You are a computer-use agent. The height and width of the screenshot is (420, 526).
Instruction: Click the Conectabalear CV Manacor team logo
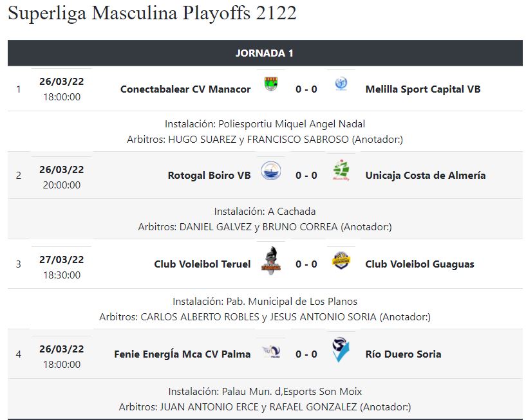click(271, 84)
